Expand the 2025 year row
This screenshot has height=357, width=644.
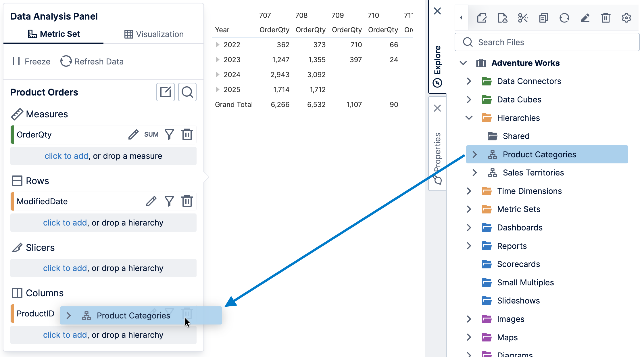218,89
